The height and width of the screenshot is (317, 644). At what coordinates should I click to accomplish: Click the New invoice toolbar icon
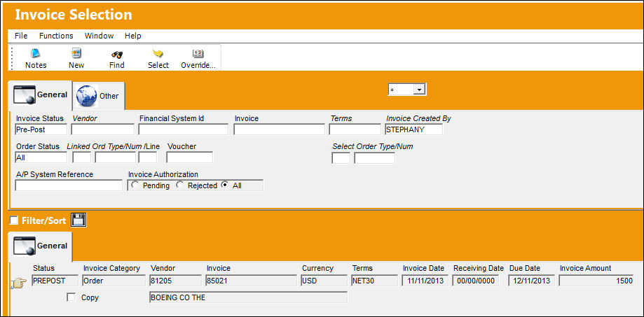pyautogui.click(x=76, y=54)
